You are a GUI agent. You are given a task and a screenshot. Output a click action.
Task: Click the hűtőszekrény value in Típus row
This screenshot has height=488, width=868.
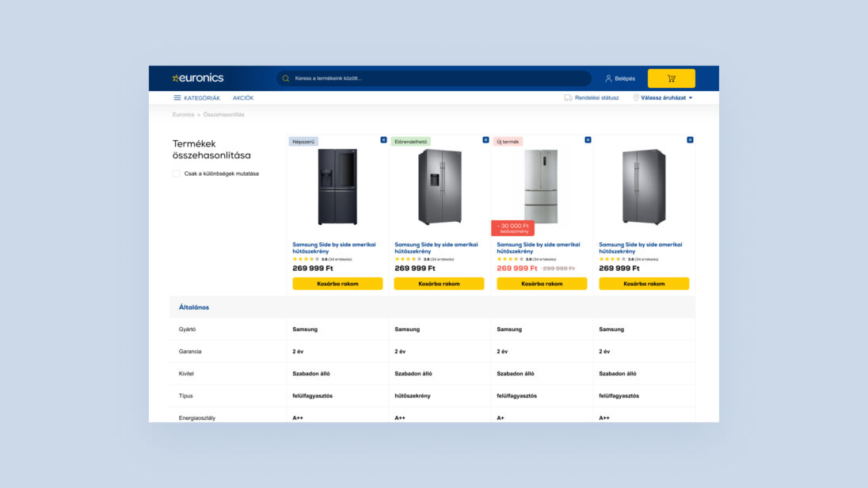click(413, 396)
